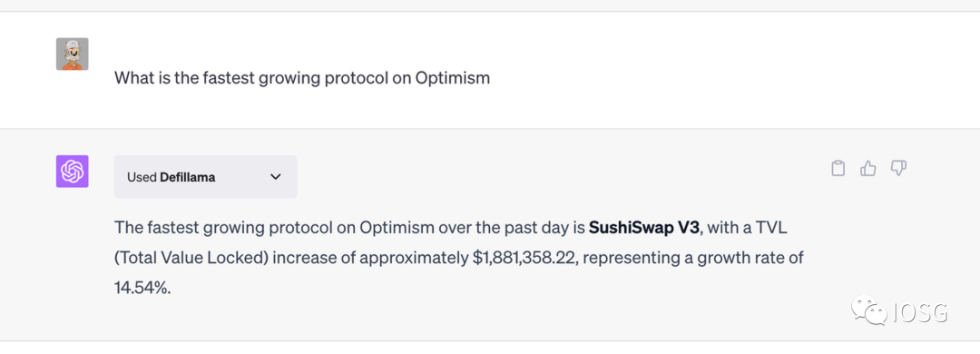Viewport: 980px width, 354px height.
Task: Copy the response with the clipboard icon
Action: click(838, 168)
